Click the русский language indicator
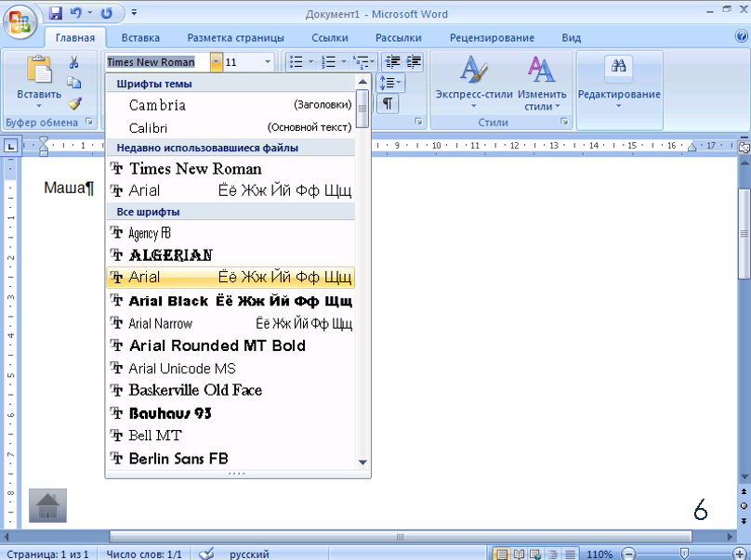The width and height of the screenshot is (751, 560). [249, 554]
